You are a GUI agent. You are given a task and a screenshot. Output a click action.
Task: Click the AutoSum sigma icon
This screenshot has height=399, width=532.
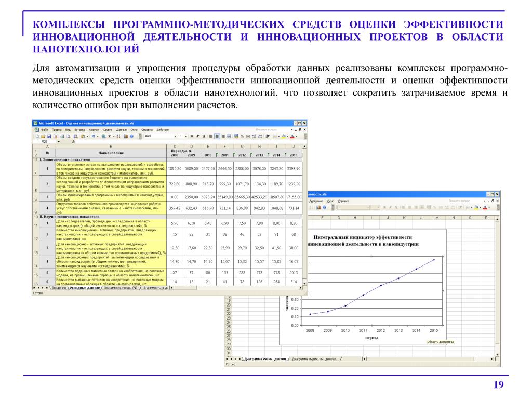click(109, 136)
